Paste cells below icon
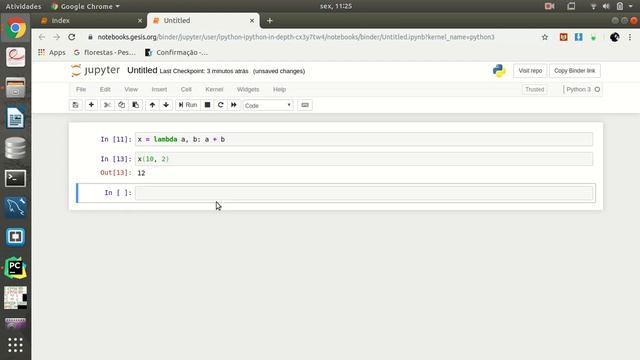This screenshot has height=360, width=640. [x=136, y=105]
